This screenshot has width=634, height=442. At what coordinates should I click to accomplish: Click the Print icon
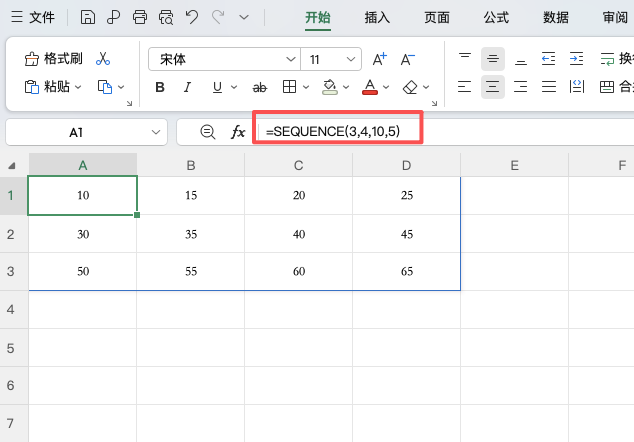click(140, 17)
